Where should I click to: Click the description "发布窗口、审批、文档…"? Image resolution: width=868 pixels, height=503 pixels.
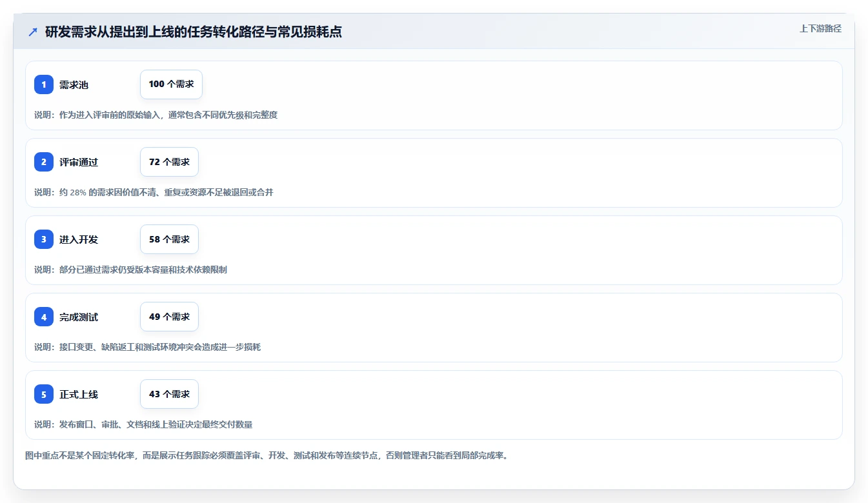point(143,424)
